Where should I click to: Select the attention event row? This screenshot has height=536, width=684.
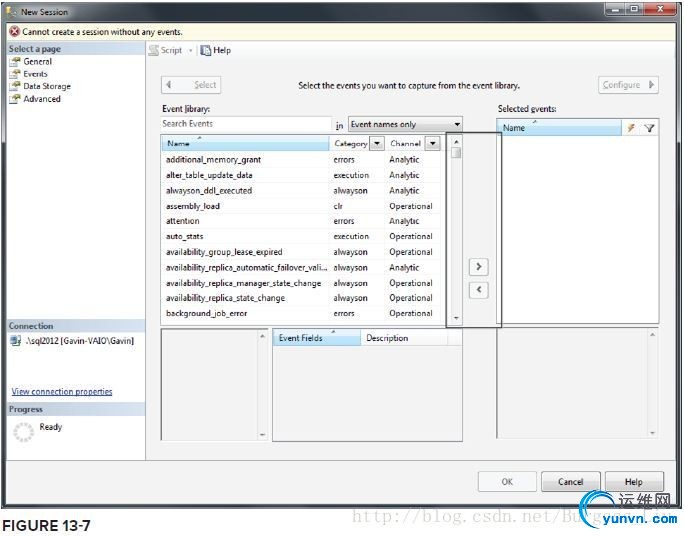(x=301, y=221)
